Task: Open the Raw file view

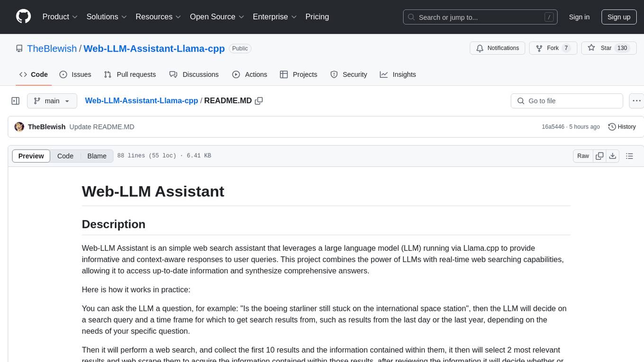Action: pyautogui.click(x=583, y=156)
